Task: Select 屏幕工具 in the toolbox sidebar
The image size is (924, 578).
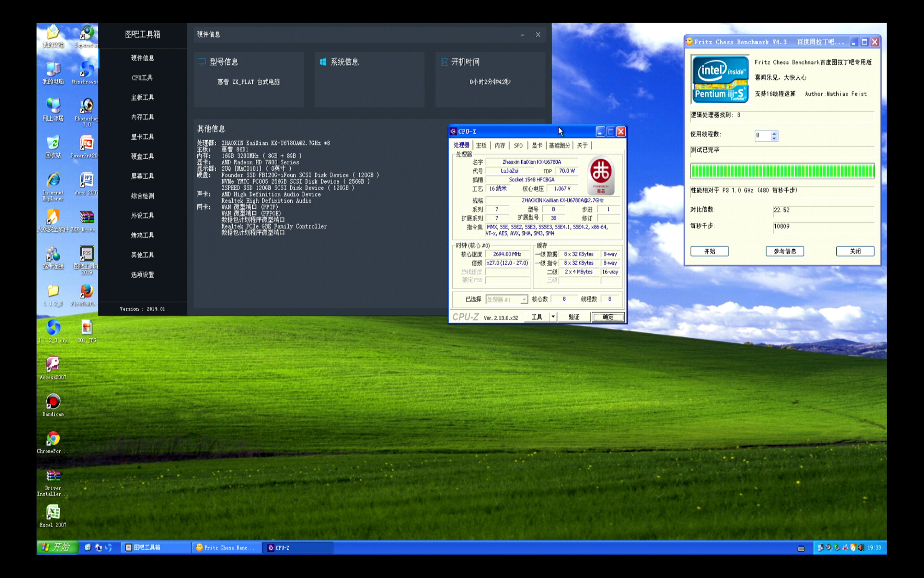Action: pos(142,176)
